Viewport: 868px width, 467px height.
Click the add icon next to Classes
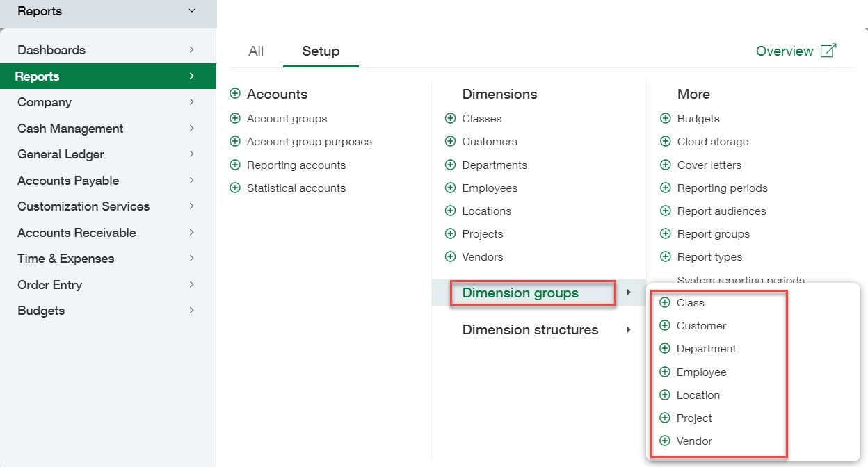[x=449, y=118]
